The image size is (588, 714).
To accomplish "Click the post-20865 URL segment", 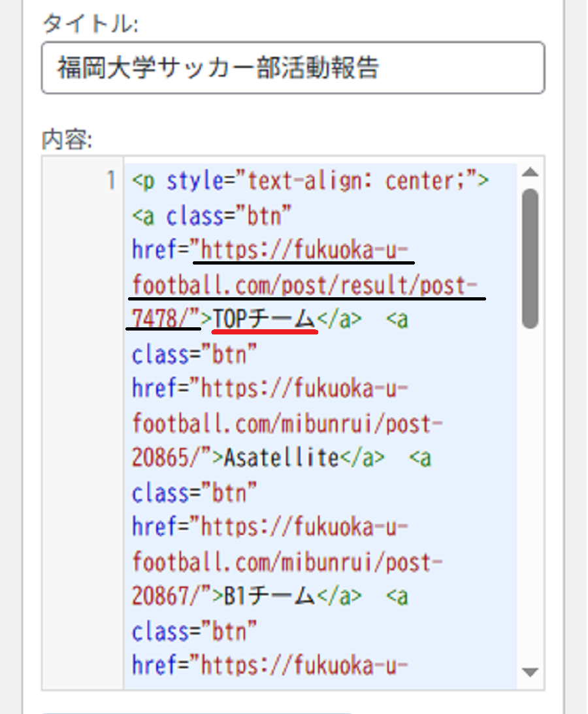I will [x=287, y=440].
